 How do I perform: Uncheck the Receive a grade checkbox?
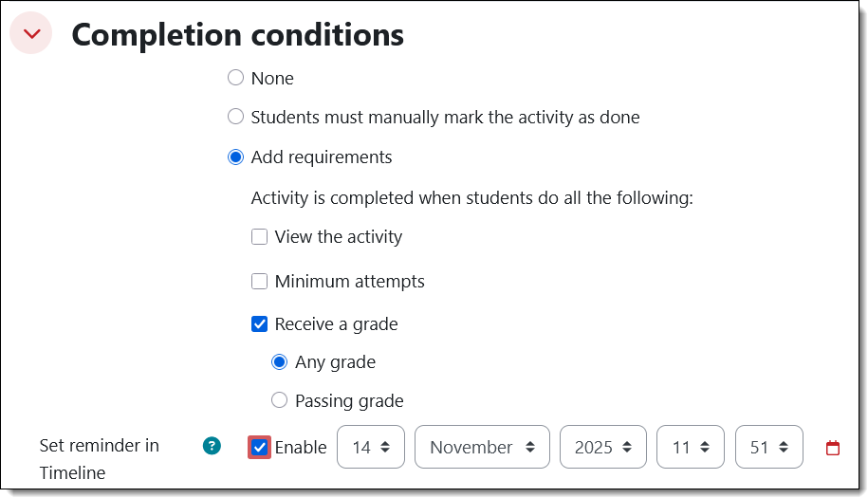click(259, 324)
